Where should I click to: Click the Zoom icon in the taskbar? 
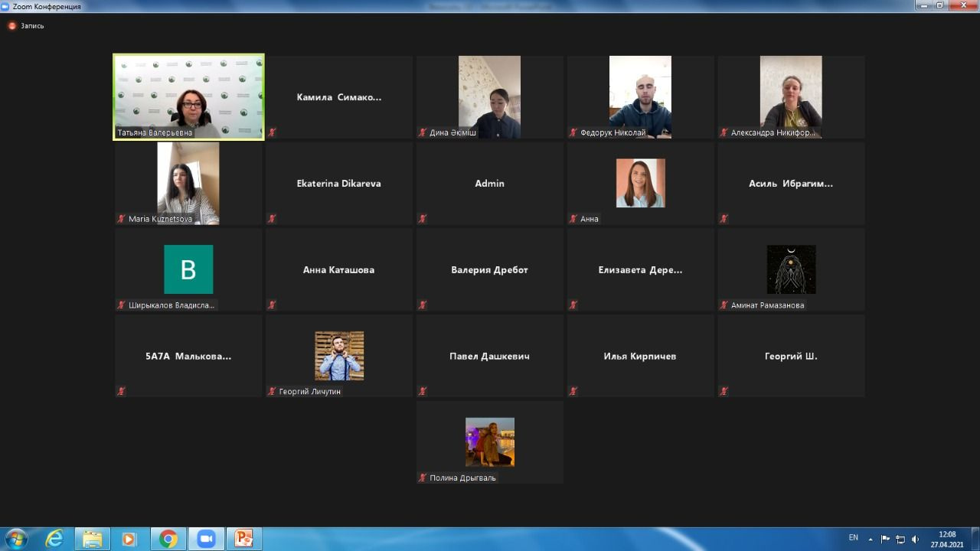point(206,539)
